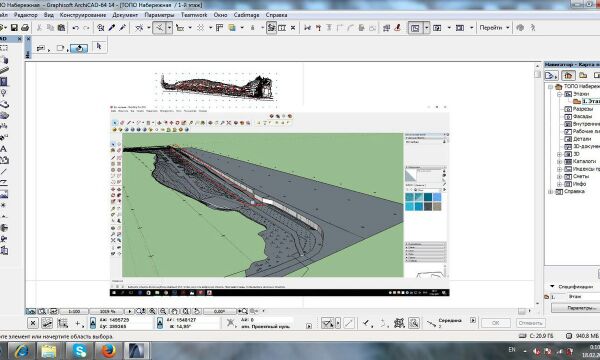Viewport: 600px width, 360px height.
Task: Click the Undo arrow icon
Action: click(75, 28)
